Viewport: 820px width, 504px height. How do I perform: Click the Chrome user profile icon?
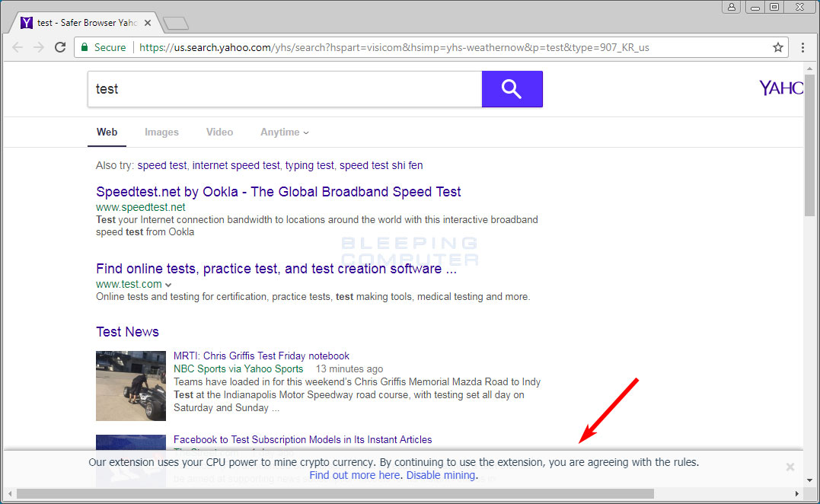pos(732,7)
